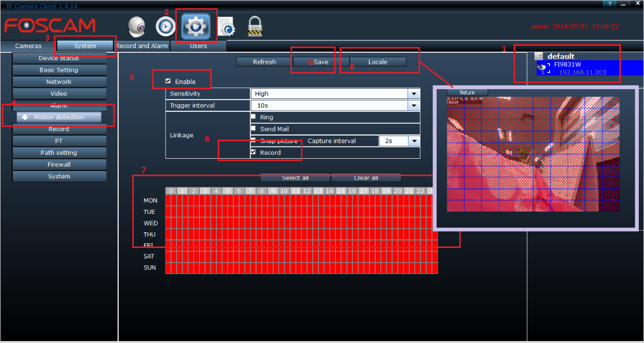Click the padlock lock icon
The image size is (644, 343).
[x=255, y=26]
